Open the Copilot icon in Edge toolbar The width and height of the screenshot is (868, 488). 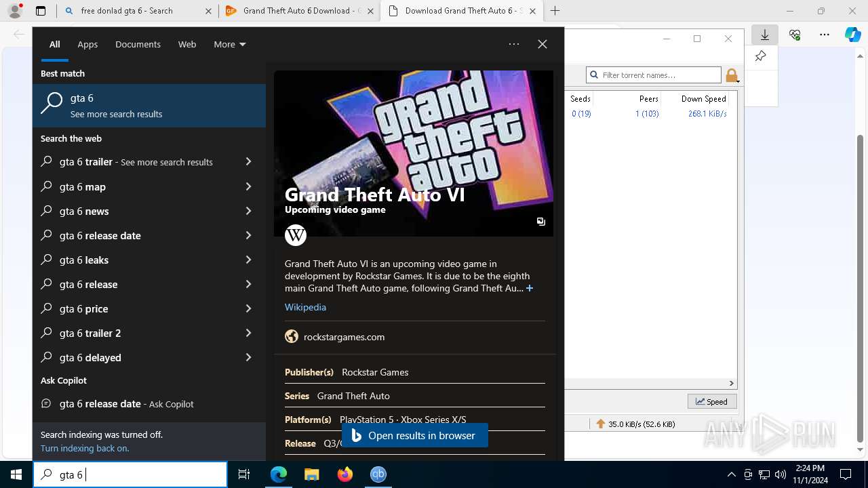(x=853, y=35)
